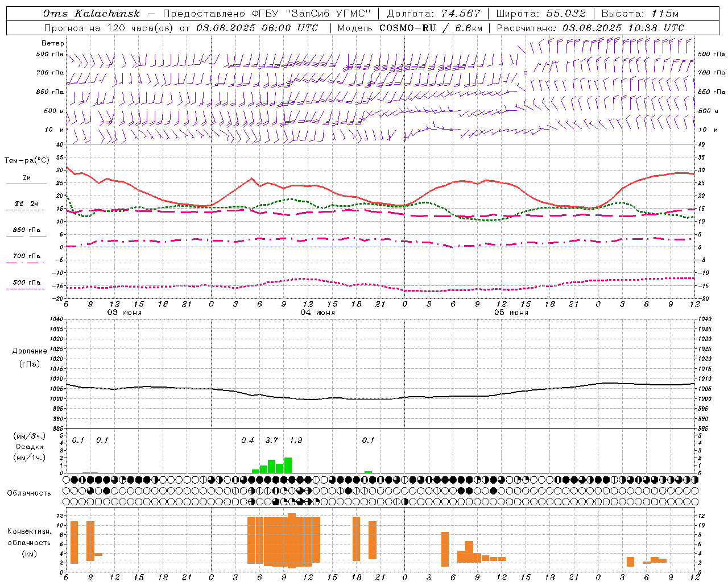This screenshot has width=728, height=582.
Task: Click the tallest green precipitation bar
Action: pos(288,465)
